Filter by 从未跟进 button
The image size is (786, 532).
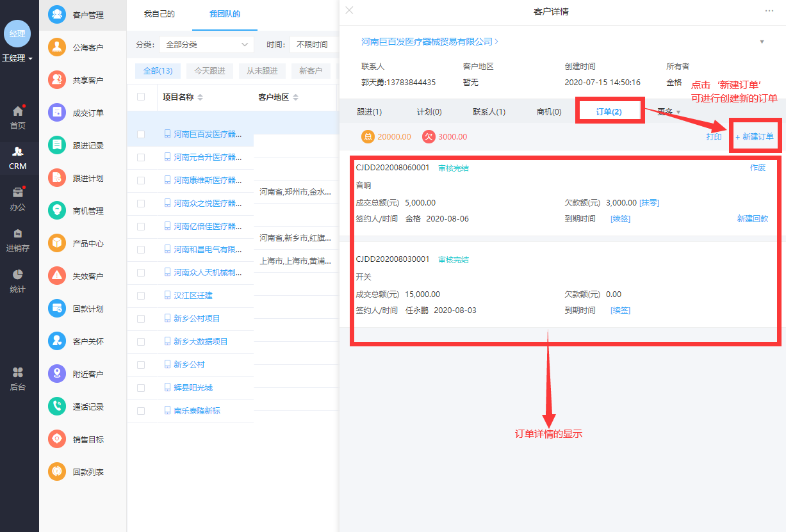263,71
